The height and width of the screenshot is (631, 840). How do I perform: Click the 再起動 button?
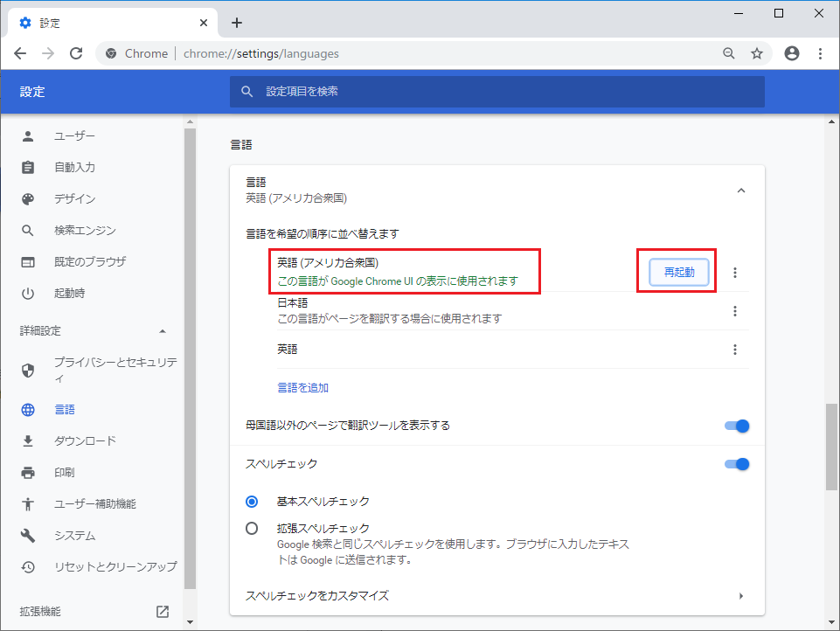tap(679, 272)
